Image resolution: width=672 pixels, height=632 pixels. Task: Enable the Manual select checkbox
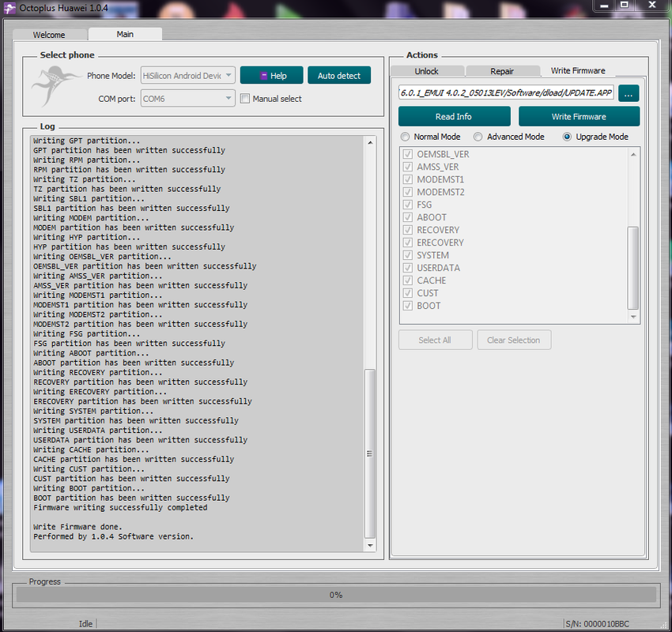click(245, 99)
